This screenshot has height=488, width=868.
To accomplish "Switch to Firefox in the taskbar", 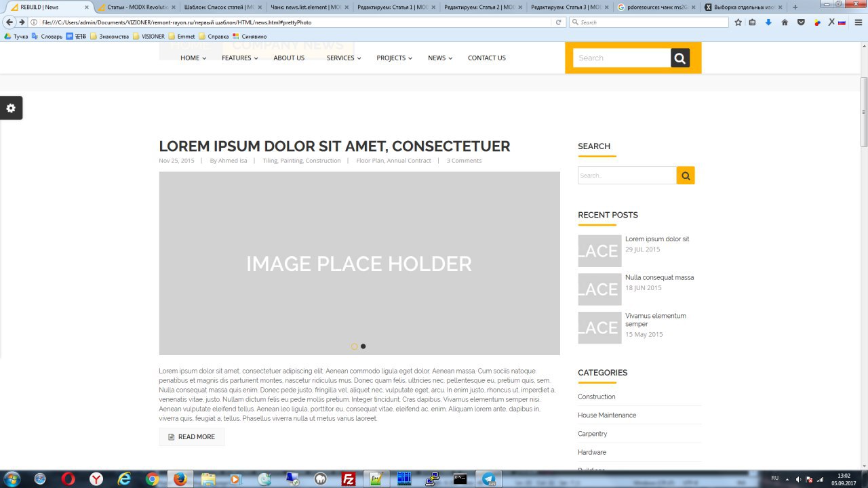I will point(180,479).
